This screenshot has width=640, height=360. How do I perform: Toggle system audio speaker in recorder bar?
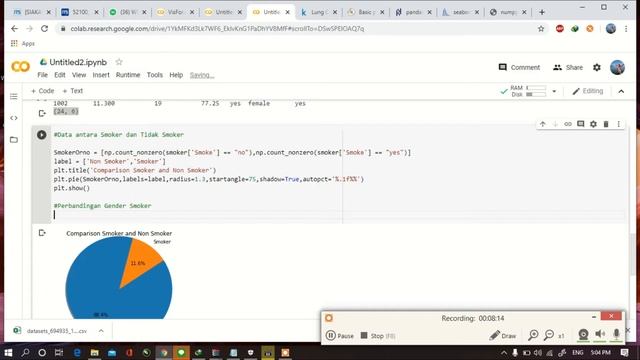[600, 334]
